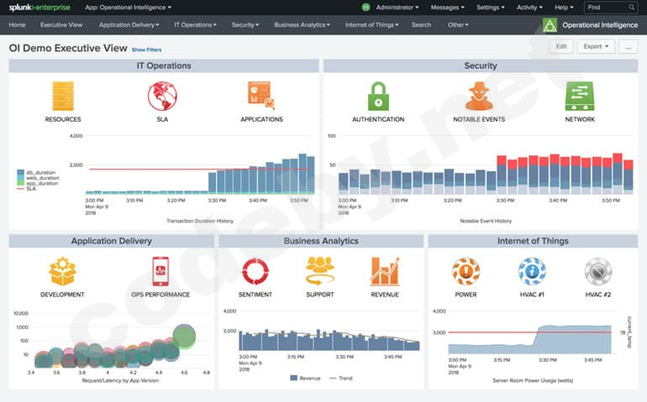Select the Authentication padlock icon
This screenshot has width=647, height=402.
pos(378,96)
